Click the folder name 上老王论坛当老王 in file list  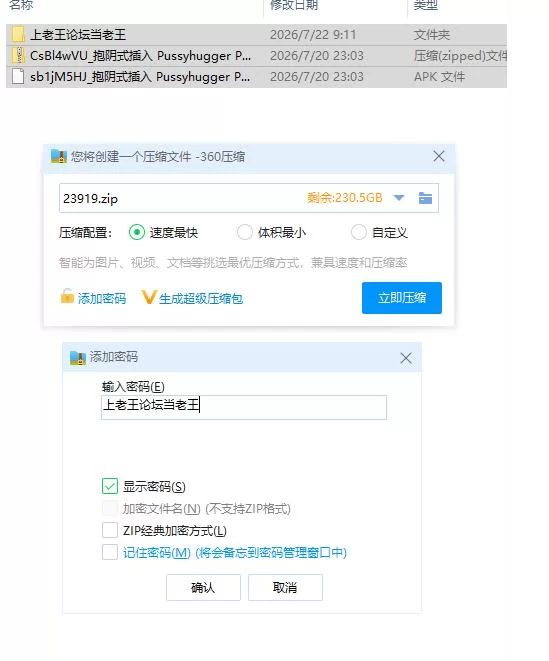coord(78,35)
